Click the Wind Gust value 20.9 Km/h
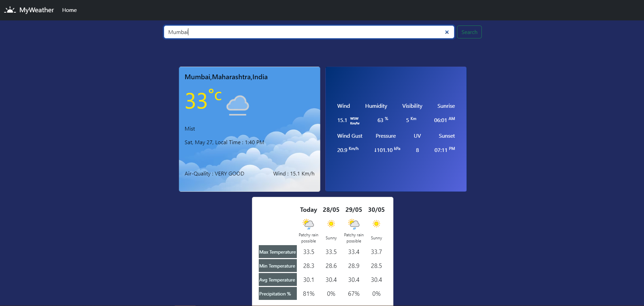 click(x=348, y=150)
